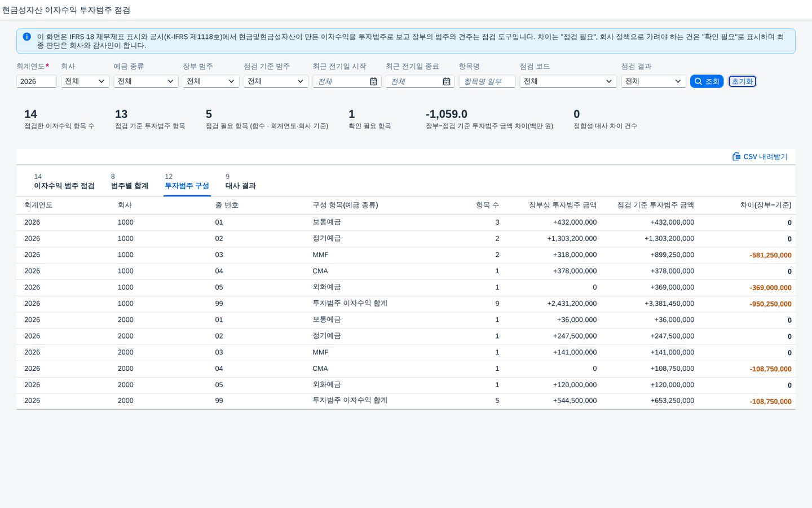Open calendar picker for 최근 전기일 시작

pyautogui.click(x=373, y=81)
